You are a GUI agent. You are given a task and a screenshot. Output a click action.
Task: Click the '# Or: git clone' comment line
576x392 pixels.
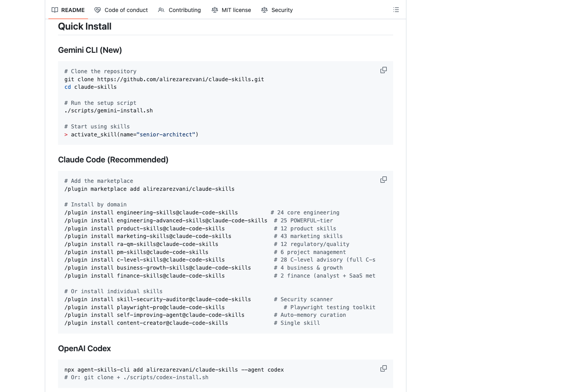coord(136,377)
